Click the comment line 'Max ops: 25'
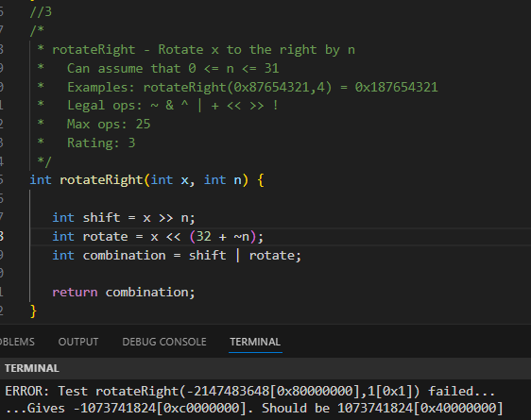The width and height of the screenshot is (531, 420). [x=109, y=124]
